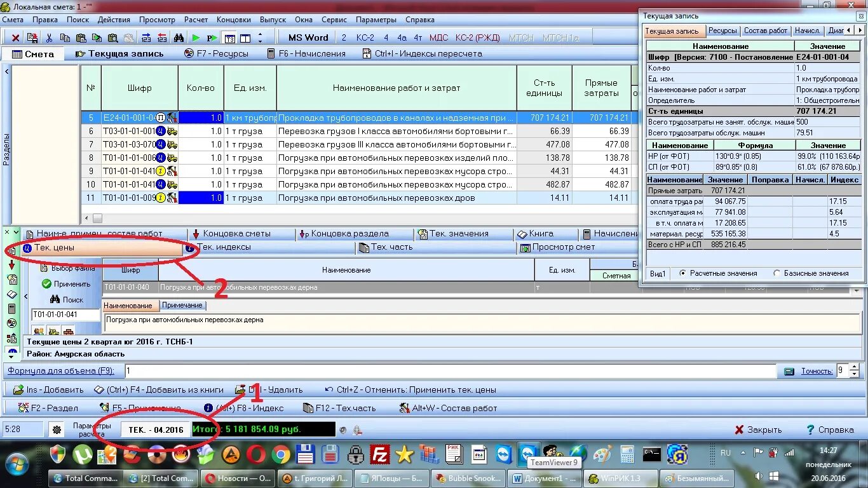Switch to F6 - Начисления tab
This screenshot has height=488, width=868.
click(306, 54)
